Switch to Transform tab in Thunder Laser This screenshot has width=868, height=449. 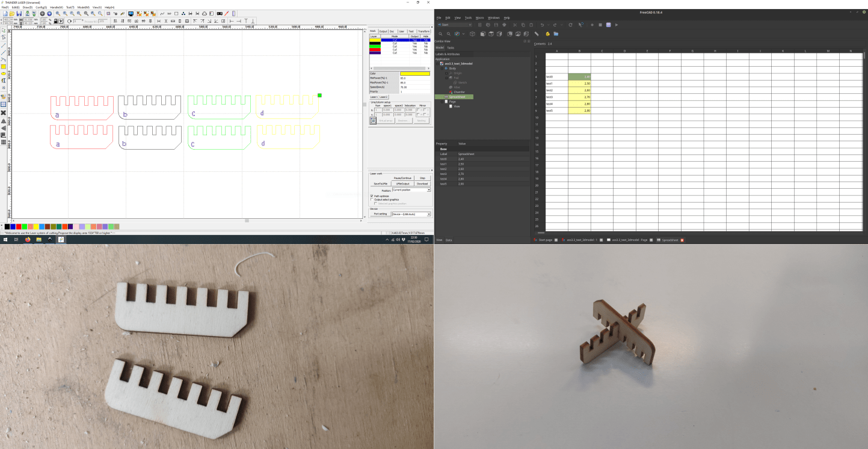423,31
